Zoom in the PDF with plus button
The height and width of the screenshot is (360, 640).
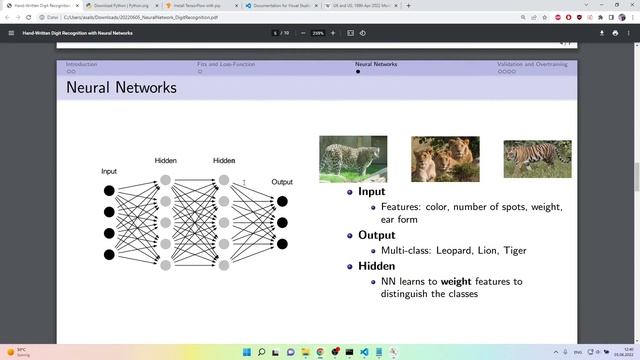pyautogui.click(x=333, y=33)
